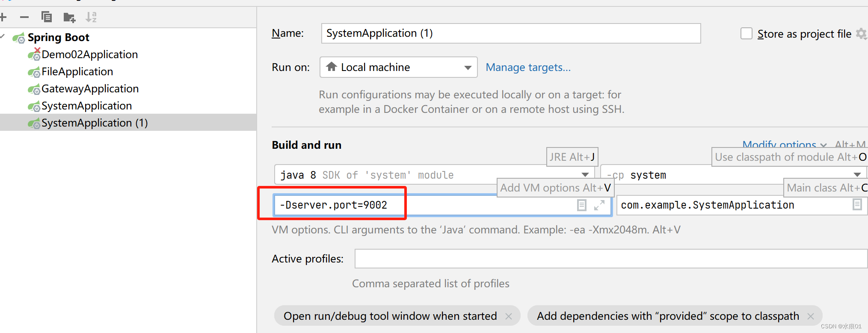Click the Build and run heading
This screenshot has height=333, width=868.
[x=307, y=145]
